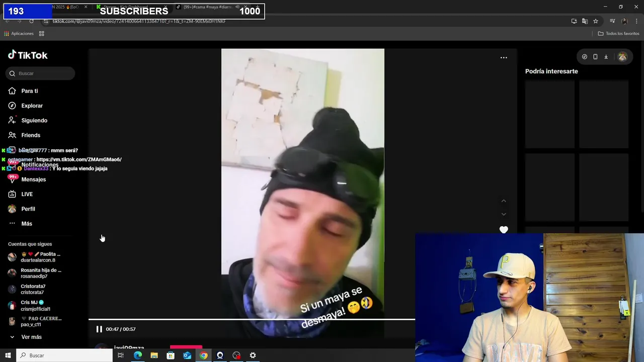
Task: Open the TikTok logo home link
Action: tap(28, 55)
